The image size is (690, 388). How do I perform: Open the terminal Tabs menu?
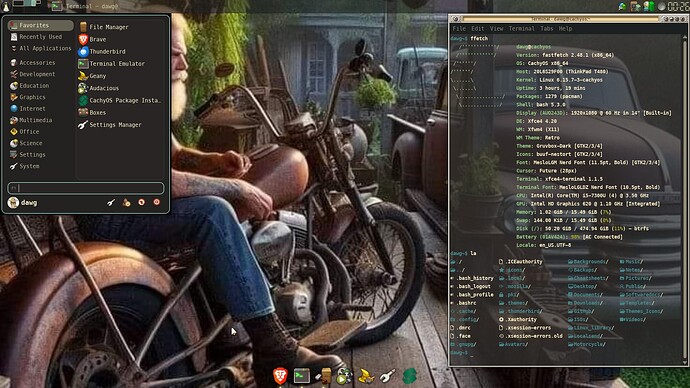coord(547,29)
